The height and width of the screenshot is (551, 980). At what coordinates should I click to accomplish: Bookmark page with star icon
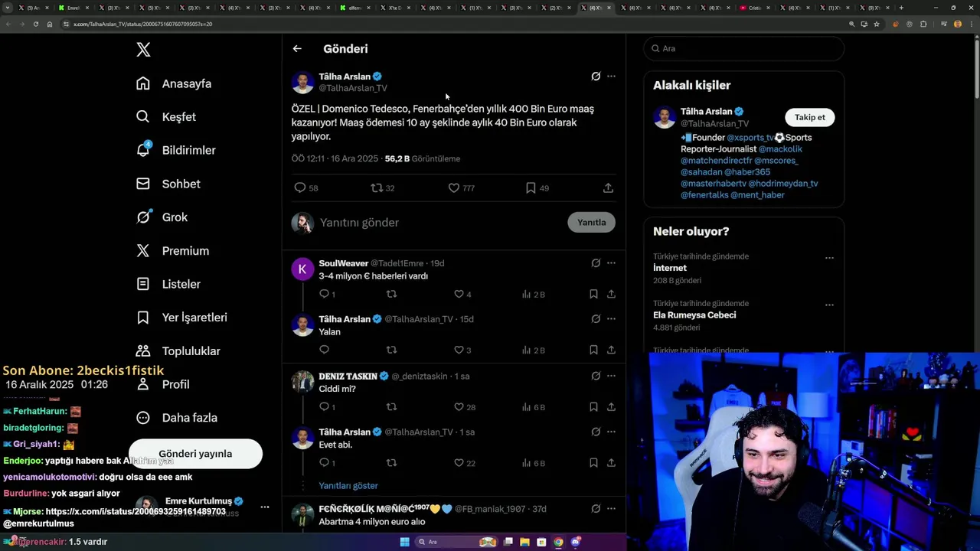[877, 24]
